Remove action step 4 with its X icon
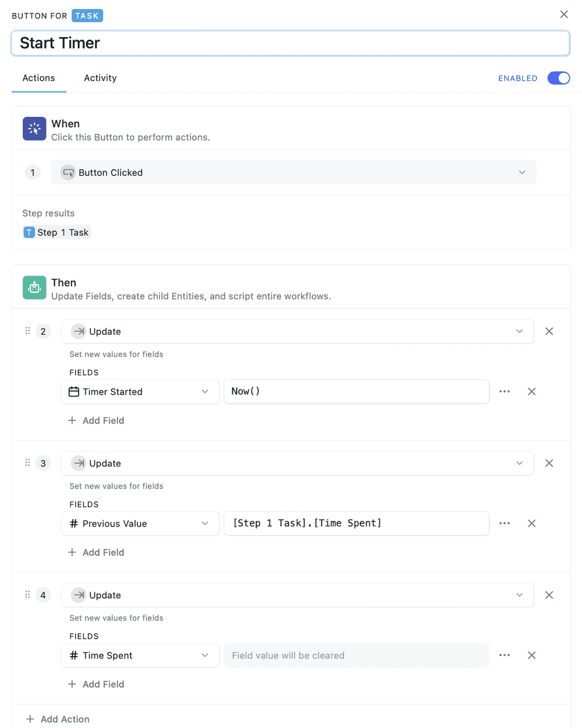This screenshot has height=728, width=582. pyautogui.click(x=549, y=595)
